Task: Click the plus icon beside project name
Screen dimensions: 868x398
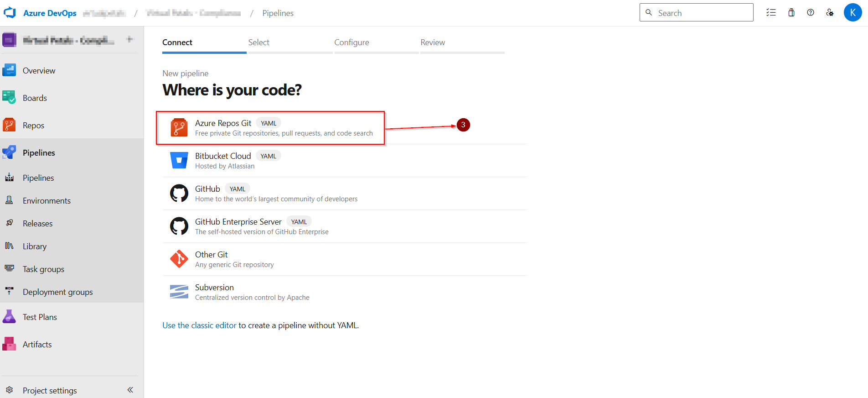Action: click(x=130, y=39)
